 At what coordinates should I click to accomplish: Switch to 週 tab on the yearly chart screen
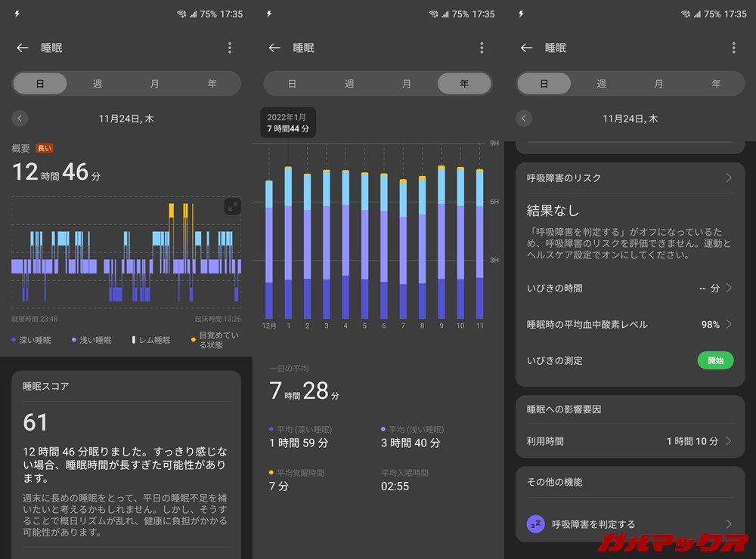(349, 83)
